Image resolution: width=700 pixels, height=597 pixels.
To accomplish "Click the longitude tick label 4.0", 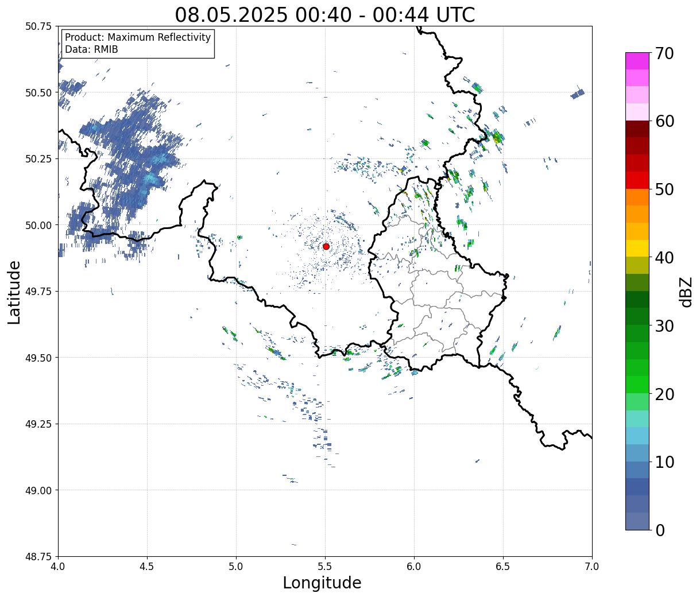I will tap(58, 566).
